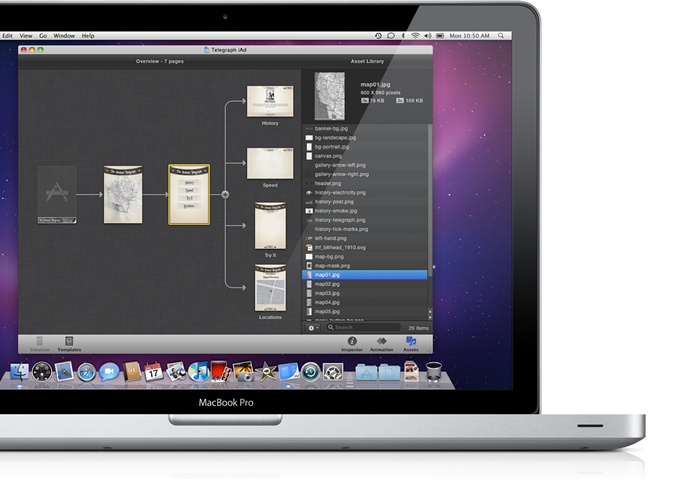
Task: Click the Wi-Fi status menu icon
Action: point(415,36)
